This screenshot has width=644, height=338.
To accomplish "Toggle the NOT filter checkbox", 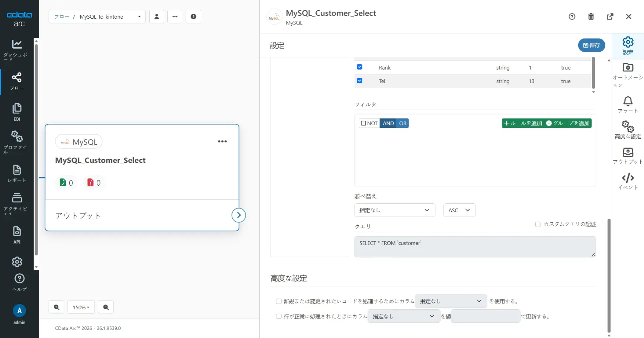I will tap(364, 123).
